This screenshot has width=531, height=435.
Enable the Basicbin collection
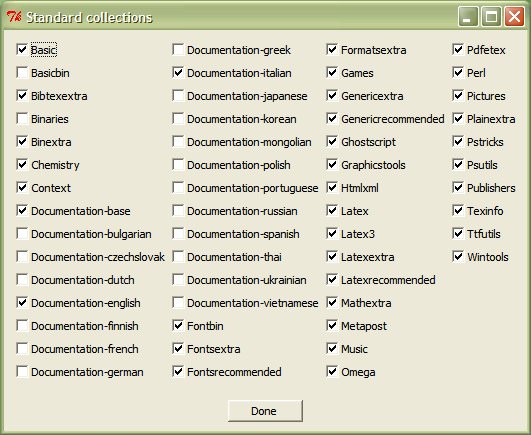pyautogui.click(x=22, y=72)
